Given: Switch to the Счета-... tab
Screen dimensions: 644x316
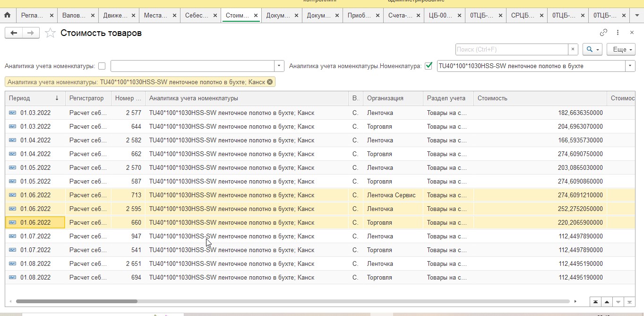Looking at the screenshot, I should 400,15.
